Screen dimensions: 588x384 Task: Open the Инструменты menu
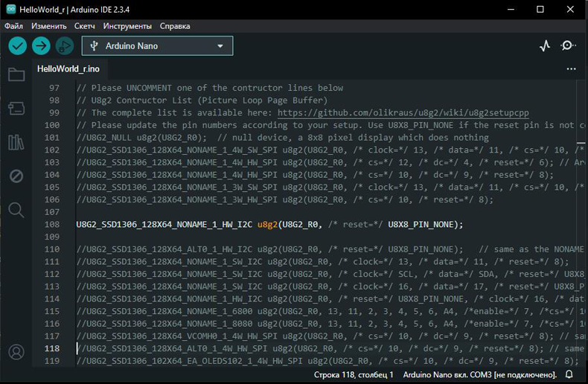[x=127, y=26]
